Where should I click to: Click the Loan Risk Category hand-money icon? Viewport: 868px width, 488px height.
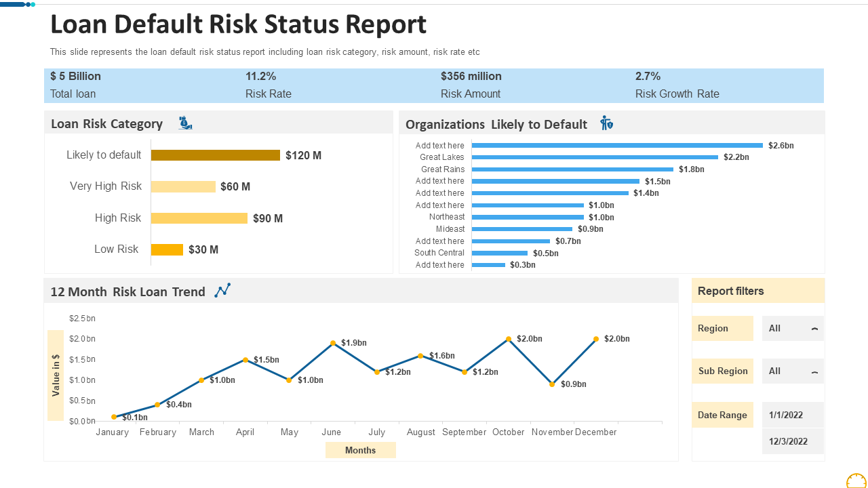[185, 123]
